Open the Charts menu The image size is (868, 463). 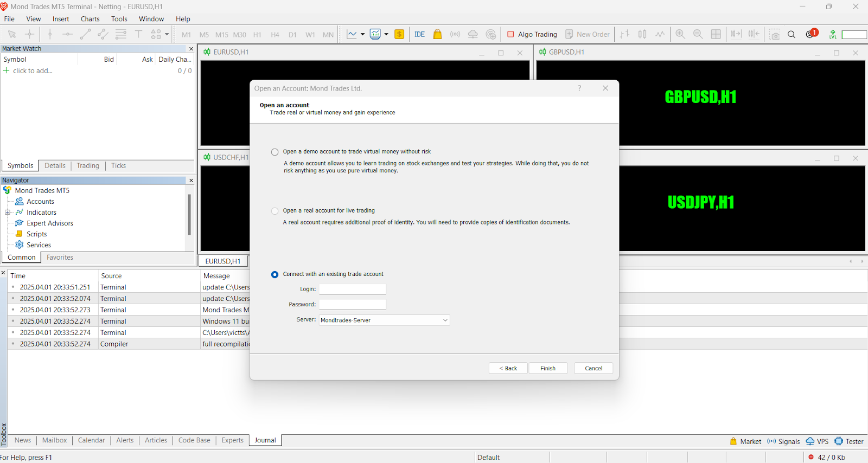click(90, 19)
